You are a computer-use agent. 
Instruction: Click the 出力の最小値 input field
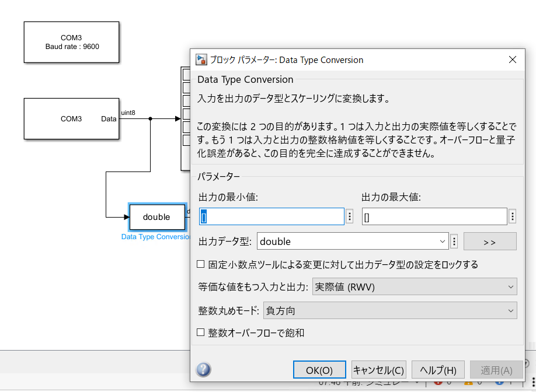point(272,216)
